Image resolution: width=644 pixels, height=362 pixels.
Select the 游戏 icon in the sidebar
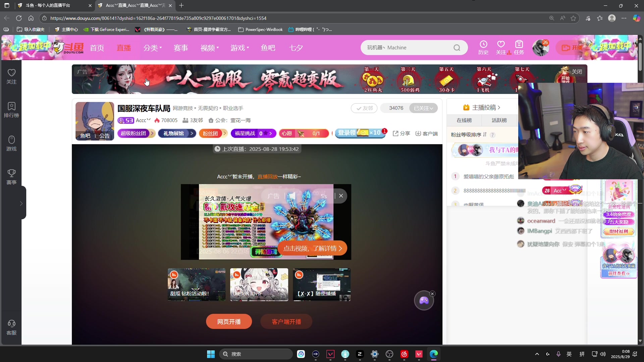coord(11,143)
